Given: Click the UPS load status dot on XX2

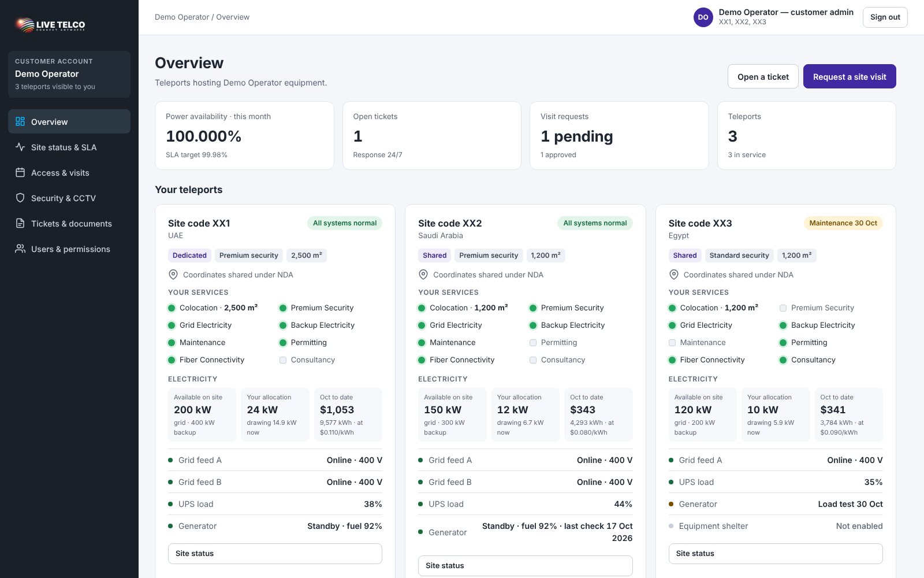Looking at the screenshot, I should [x=420, y=504].
